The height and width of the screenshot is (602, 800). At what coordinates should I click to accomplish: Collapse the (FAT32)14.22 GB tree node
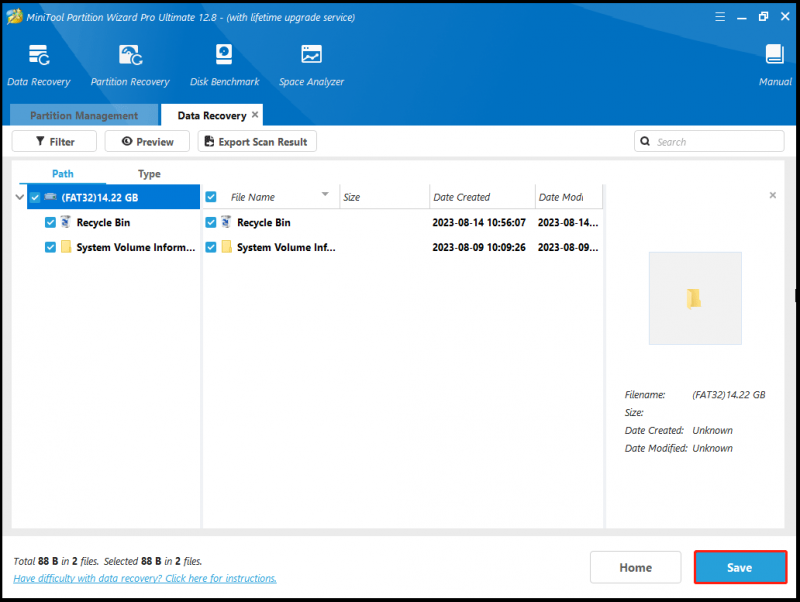(x=19, y=197)
